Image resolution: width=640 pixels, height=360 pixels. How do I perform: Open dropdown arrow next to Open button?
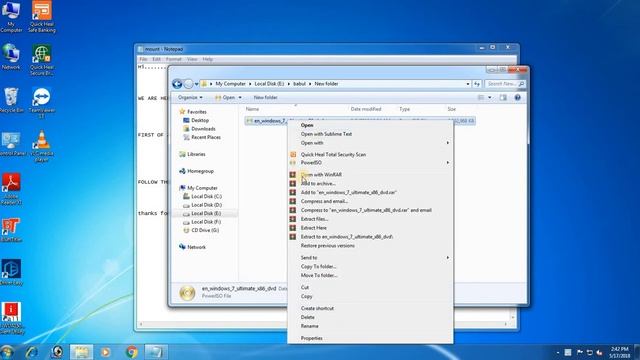pos(240,98)
